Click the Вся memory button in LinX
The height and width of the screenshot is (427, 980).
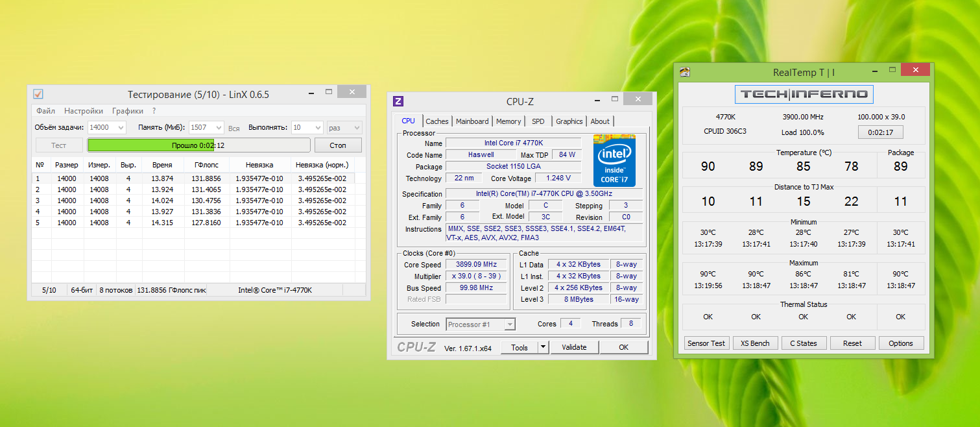coord(233,128)
